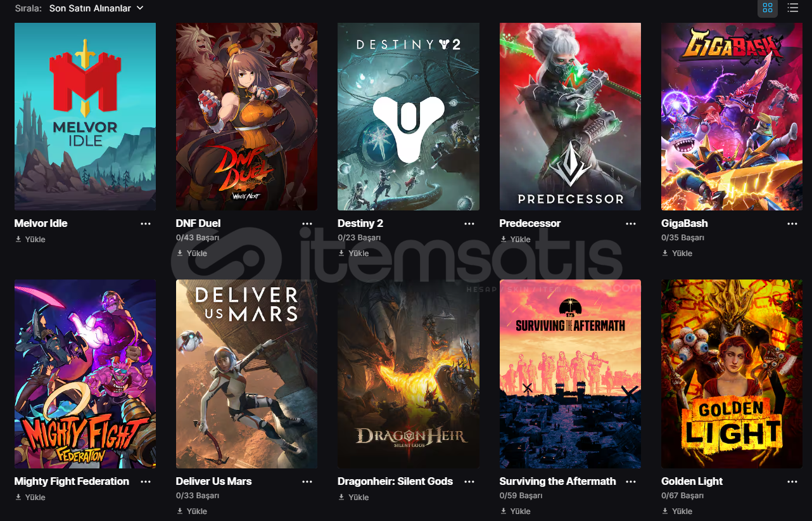812x521 pixels.
Task: Switch to list view layout
Action: coord(792,8)
